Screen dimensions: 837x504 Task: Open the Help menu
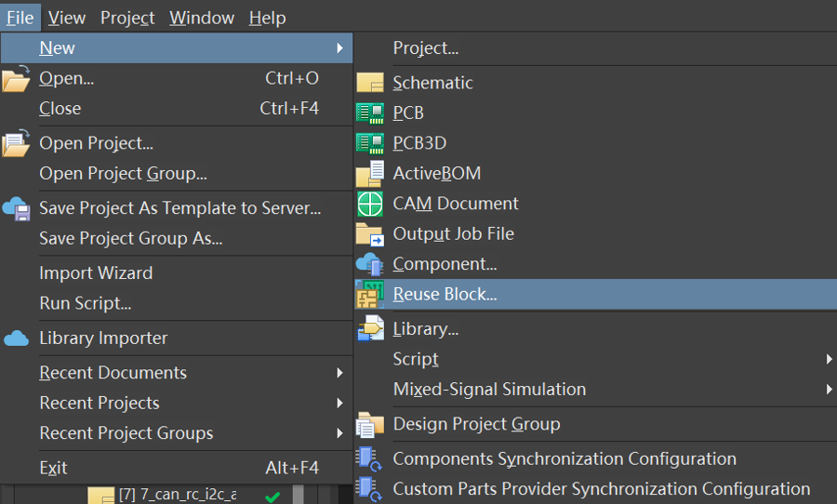[268, 18]
